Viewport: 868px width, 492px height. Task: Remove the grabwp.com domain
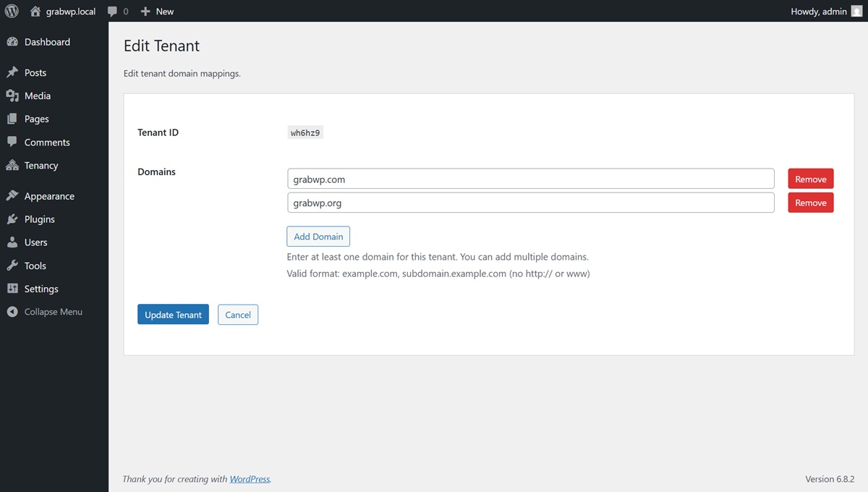[811, 179]
